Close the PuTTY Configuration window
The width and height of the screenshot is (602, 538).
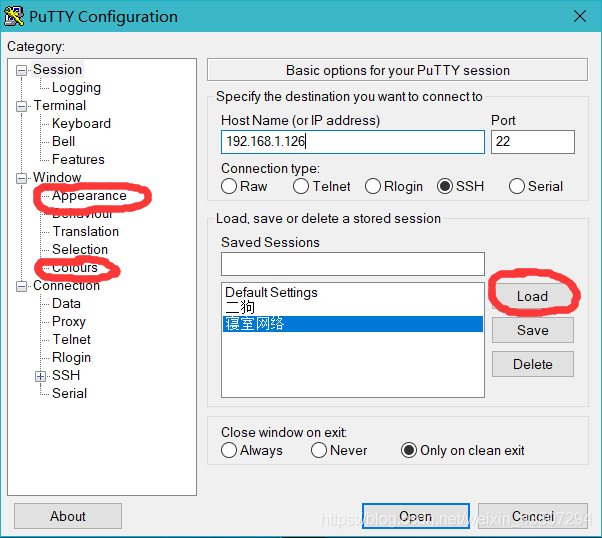click(580, 17)
